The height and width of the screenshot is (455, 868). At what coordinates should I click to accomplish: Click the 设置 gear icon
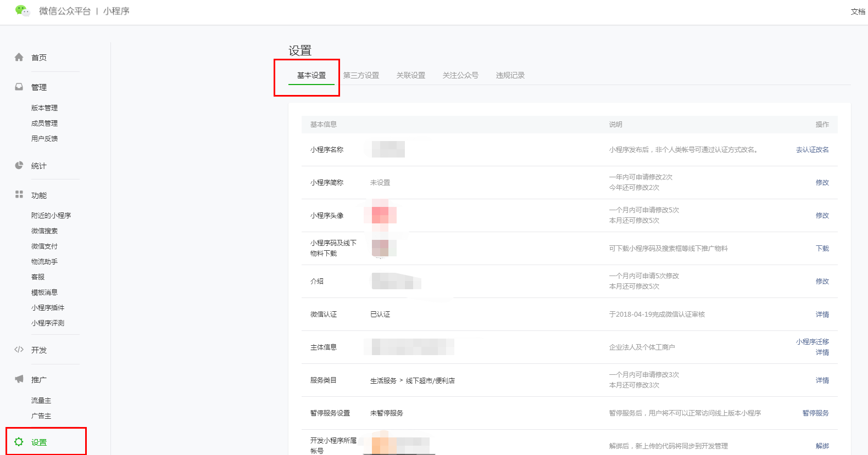coord(19,442)
